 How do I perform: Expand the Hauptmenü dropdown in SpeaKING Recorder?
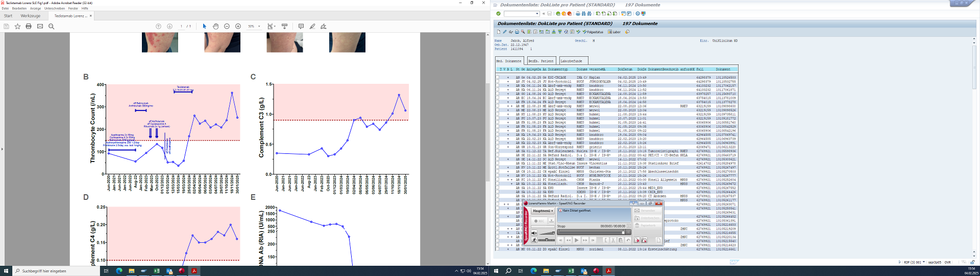(x=542, y=211)
